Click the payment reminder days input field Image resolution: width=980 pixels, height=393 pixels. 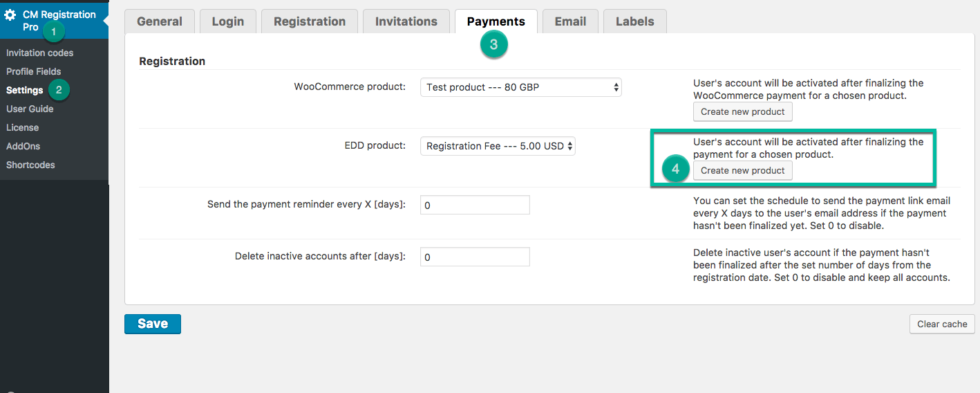click(x=475, y=205)
